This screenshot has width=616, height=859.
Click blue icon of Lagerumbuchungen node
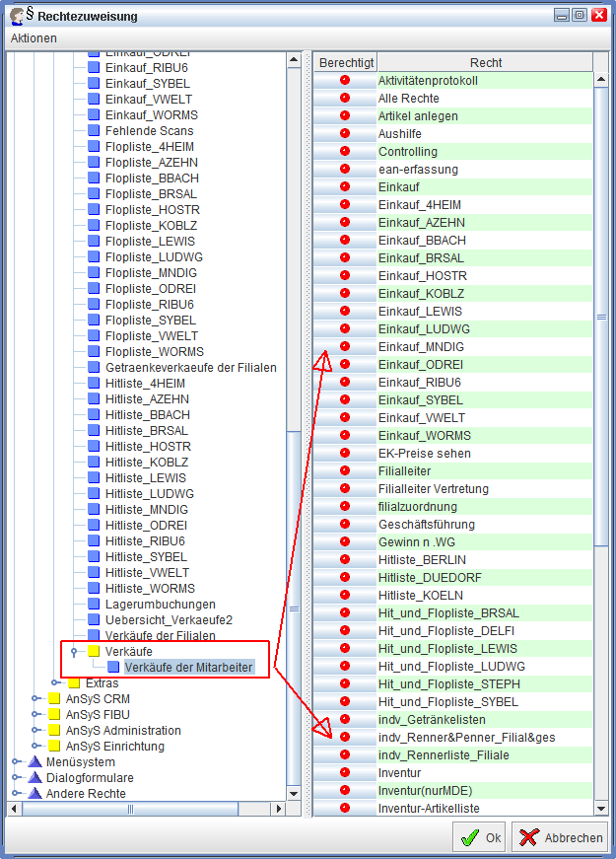(94, 605)
